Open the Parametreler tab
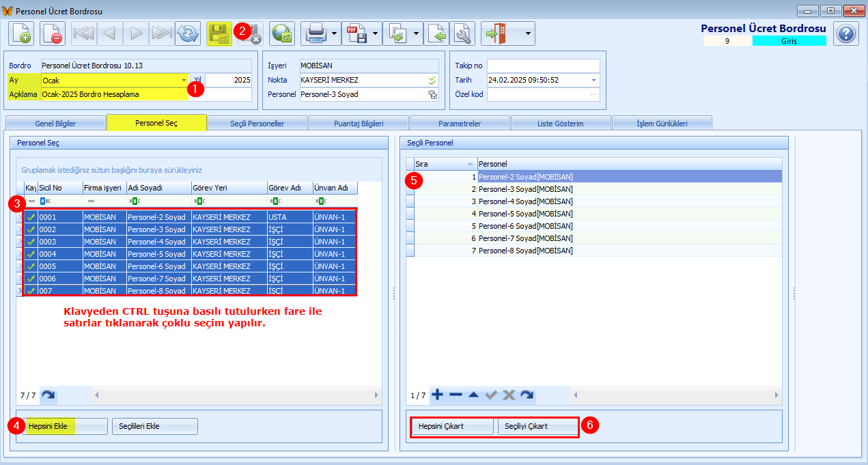The image size is (868, 465). tap(460, 124)
